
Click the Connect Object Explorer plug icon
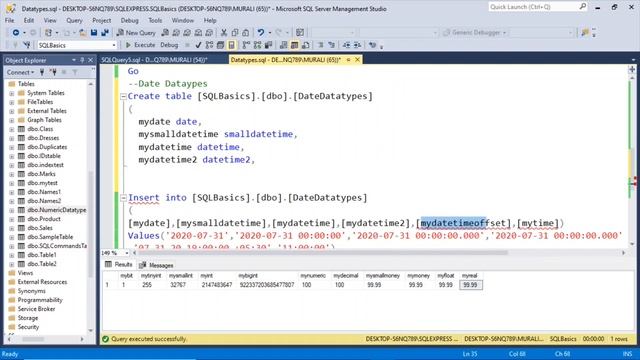[42, 72]
